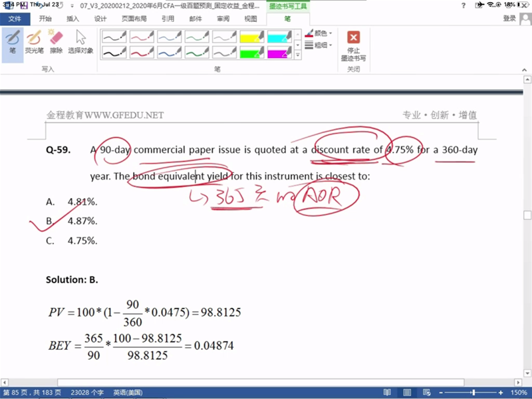The width and height of the screenshot is (532, 399).
Task: Switch to Web Layout view icon
Action: pyautogui.click(x=427, y=392)
